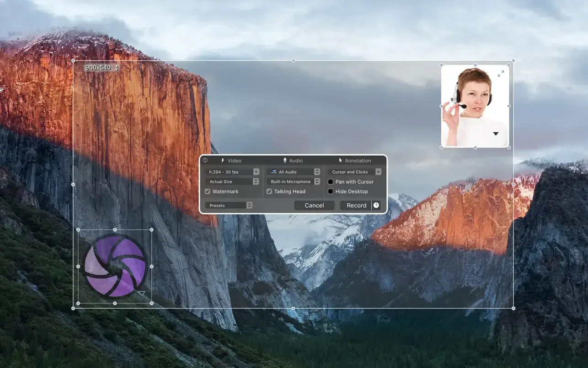The width and height of the screenshot is (588, 368).
Task: Enable Pan with Cursor
Action: click(331, 182)
